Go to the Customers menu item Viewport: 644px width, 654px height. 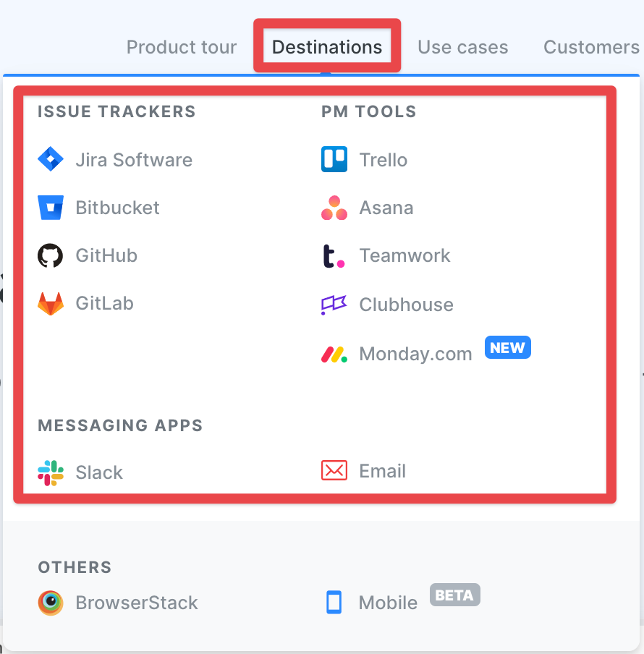click(591, 47)
